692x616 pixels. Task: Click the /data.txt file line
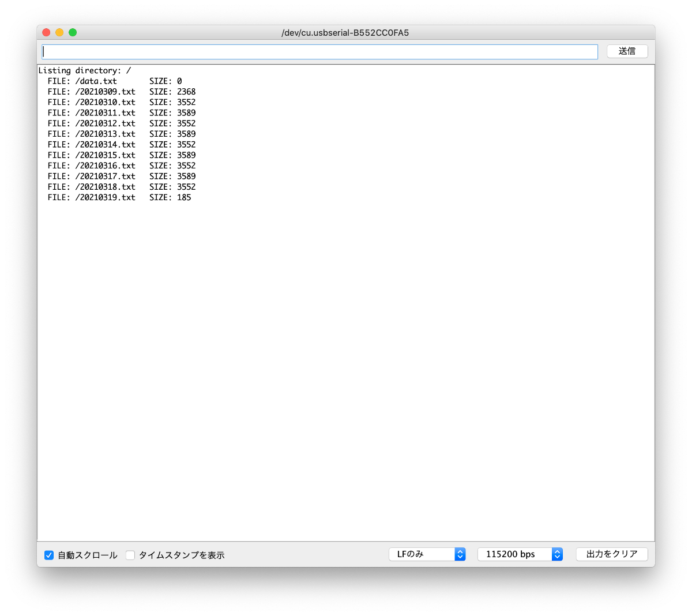(115, 81)
